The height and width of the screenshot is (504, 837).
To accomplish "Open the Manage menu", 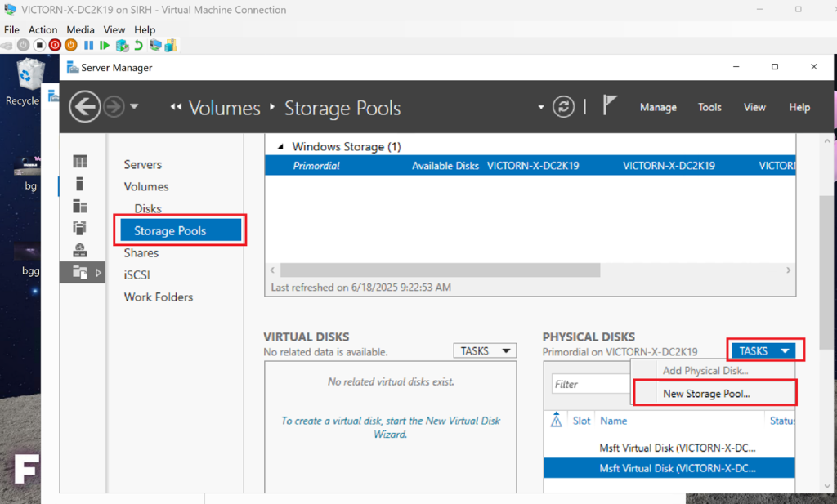I will (658, 107).
